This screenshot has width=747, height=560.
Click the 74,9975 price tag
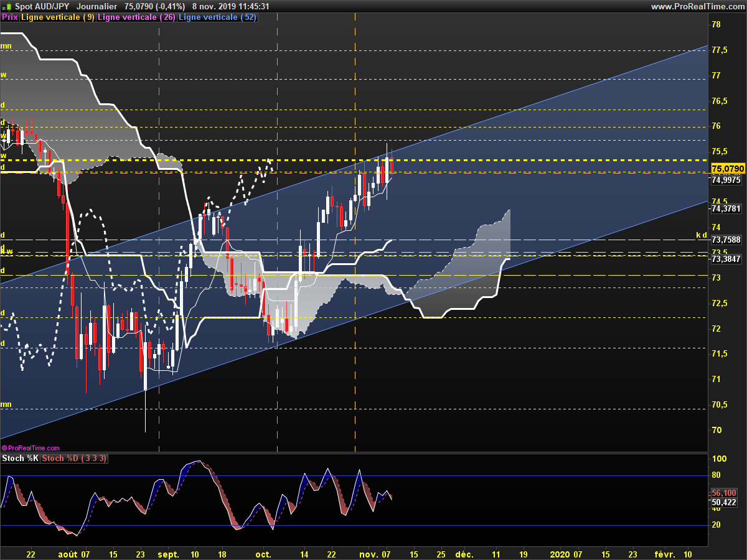726,180
